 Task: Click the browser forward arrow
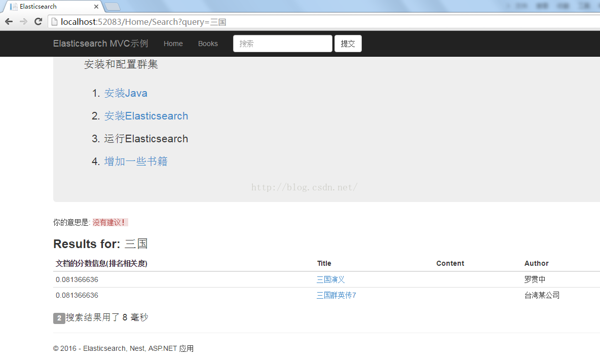pos(23,22)
